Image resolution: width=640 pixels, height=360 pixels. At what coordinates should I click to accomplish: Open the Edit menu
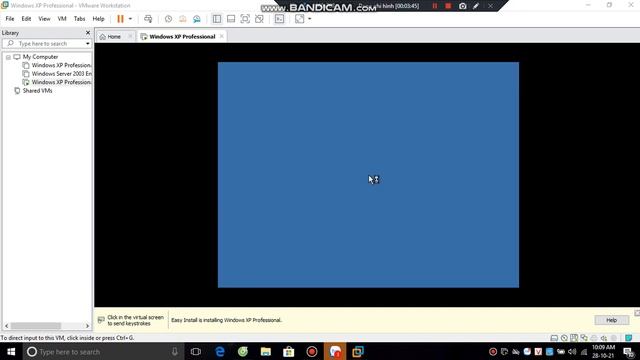pyautogui.click(x=26, y=19)
